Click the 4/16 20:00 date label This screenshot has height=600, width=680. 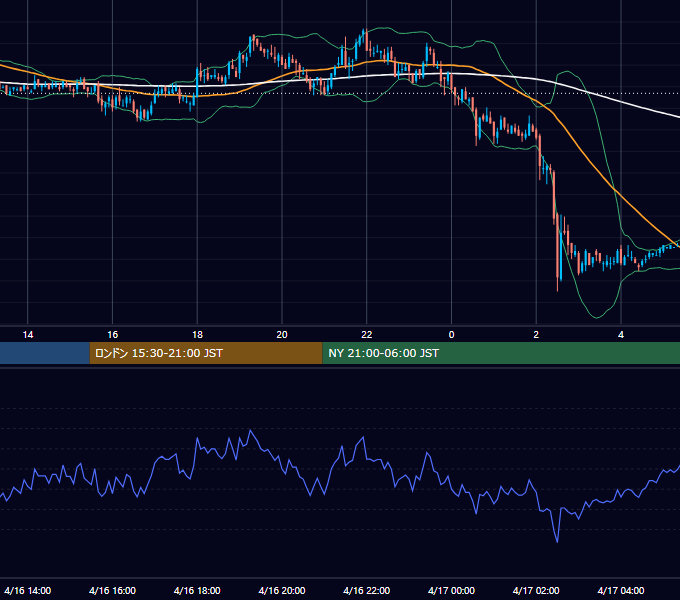(x=282, y=590)
